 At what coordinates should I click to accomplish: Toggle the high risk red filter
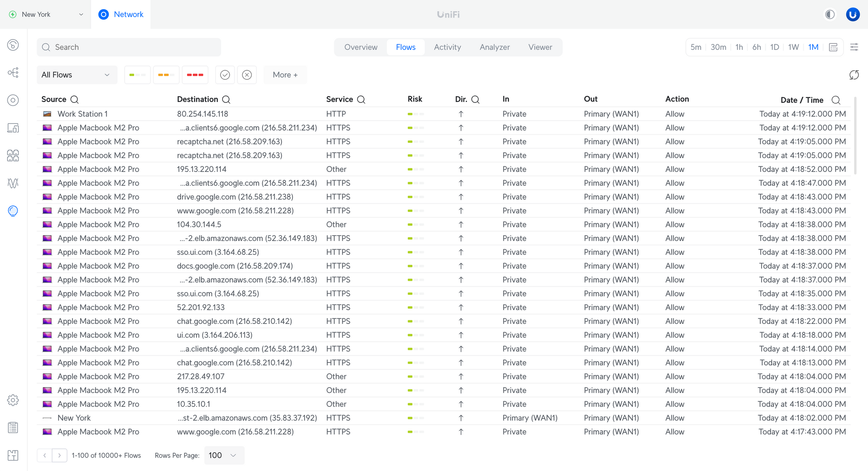click(x=195, y=75)
